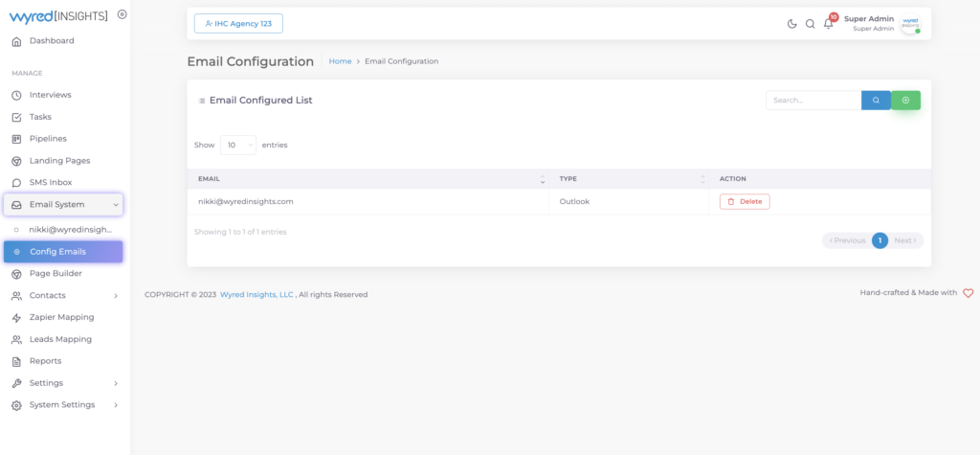Image resolution: width=980 pixels, height=455 pixels.
Task: Open Pipelines menu item
Action: (x=48, y=138)
